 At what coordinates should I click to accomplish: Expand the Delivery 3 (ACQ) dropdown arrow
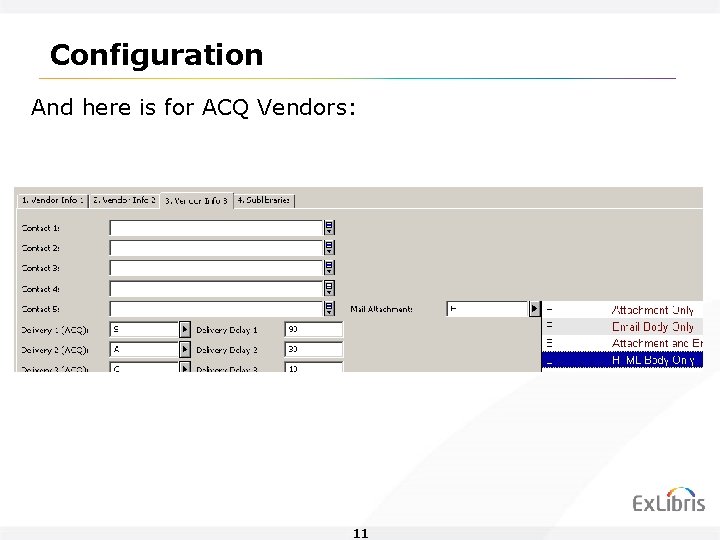point(185,367)
